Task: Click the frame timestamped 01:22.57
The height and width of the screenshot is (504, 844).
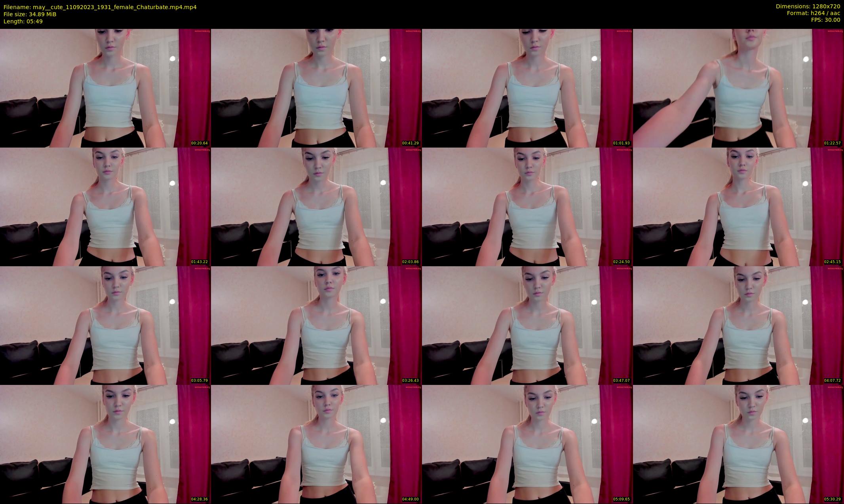Action: 738,88
